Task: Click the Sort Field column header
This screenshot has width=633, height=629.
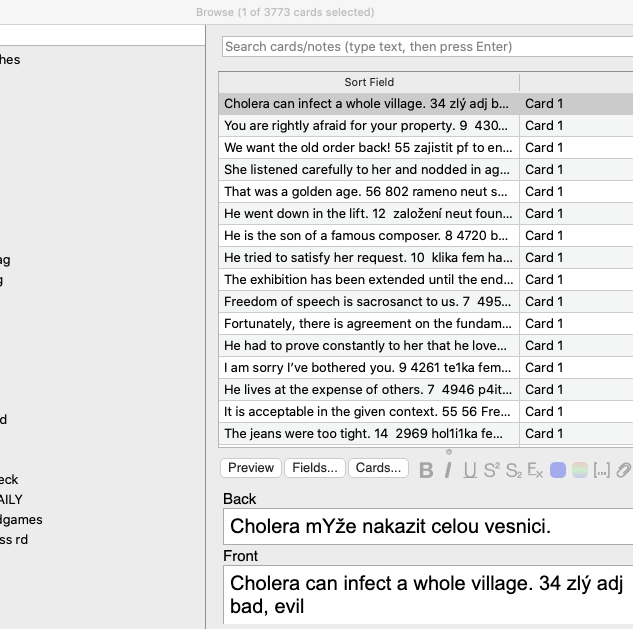Action: 369,82
